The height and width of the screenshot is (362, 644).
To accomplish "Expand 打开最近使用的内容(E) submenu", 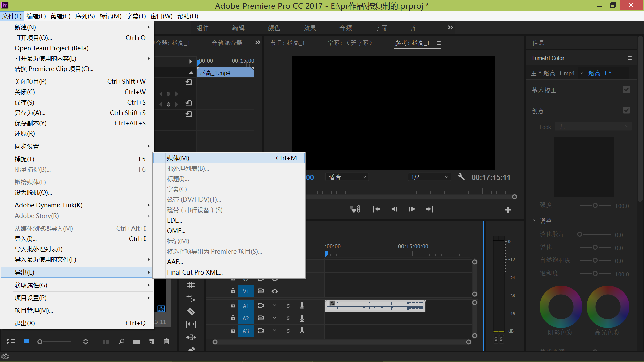I will [77, 58].
